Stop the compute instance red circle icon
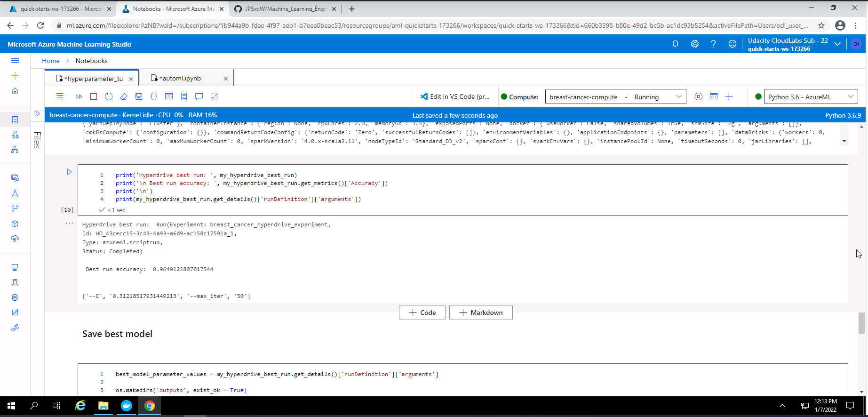 tap(699, 96)
